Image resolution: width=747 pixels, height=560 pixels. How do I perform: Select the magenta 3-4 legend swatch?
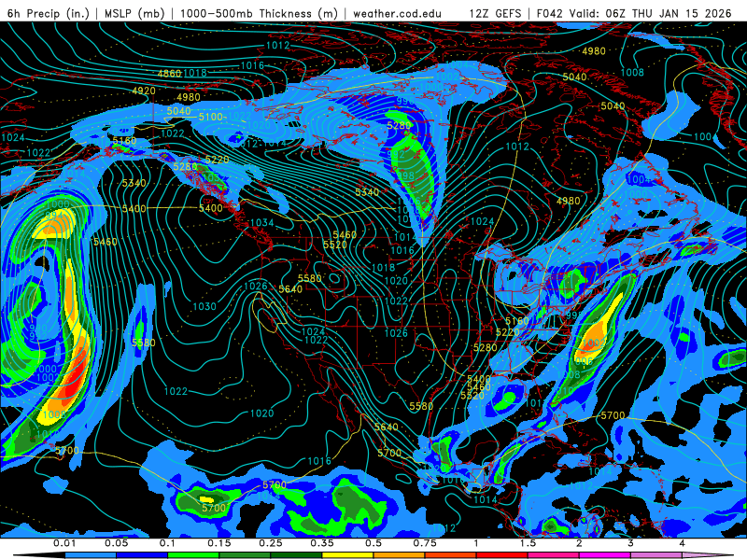click(605, 555)
